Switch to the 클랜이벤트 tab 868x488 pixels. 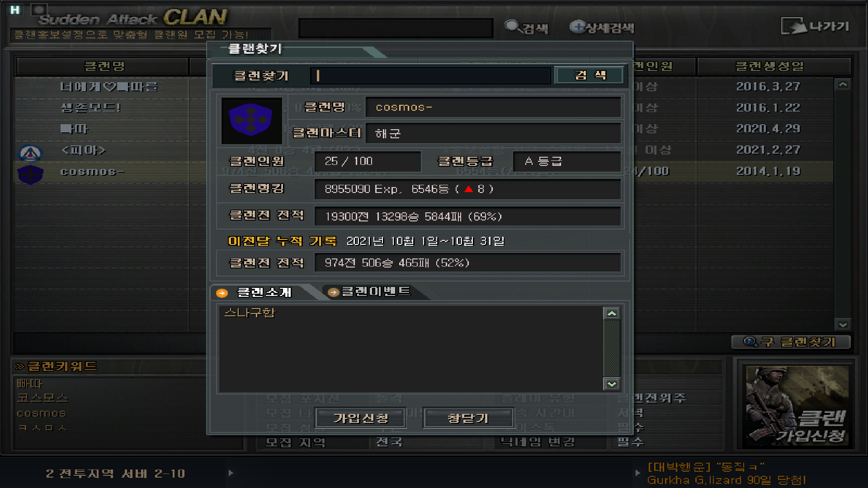click(x=375, y=291)
